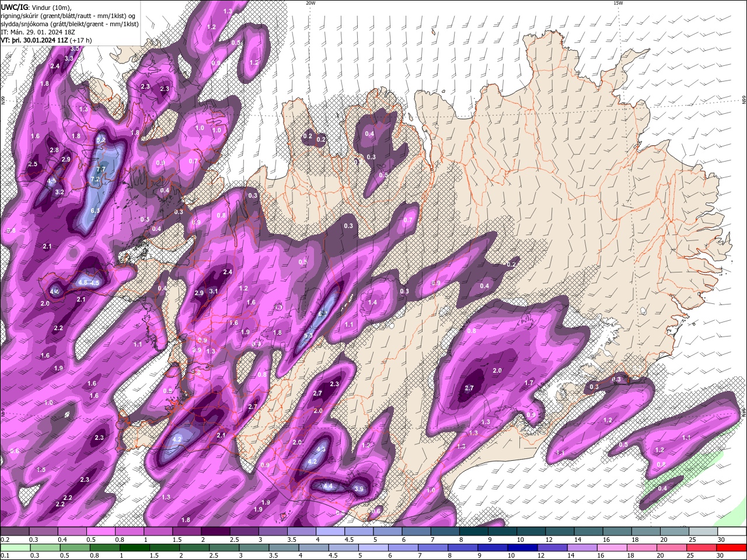Click the '4.3' precipitation value on the map
This screenshot has height=560, width=747.
pyautogui.click(x=320, y=449)
